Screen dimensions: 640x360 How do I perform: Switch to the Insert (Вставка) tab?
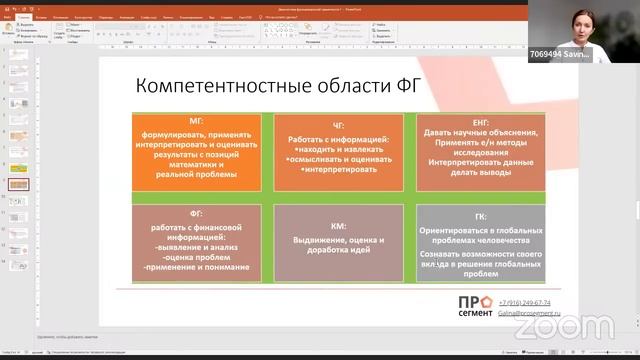coord(41,17)
